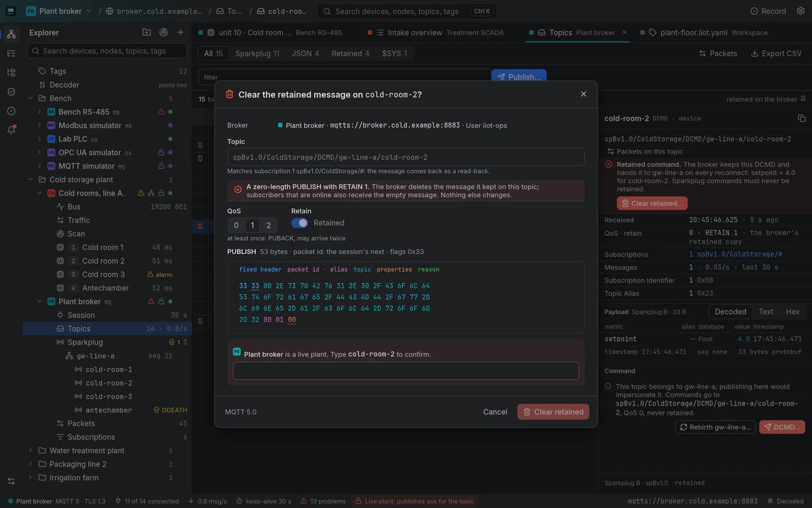Select QoS level 1
812x508 pixels.
point(252,225)
